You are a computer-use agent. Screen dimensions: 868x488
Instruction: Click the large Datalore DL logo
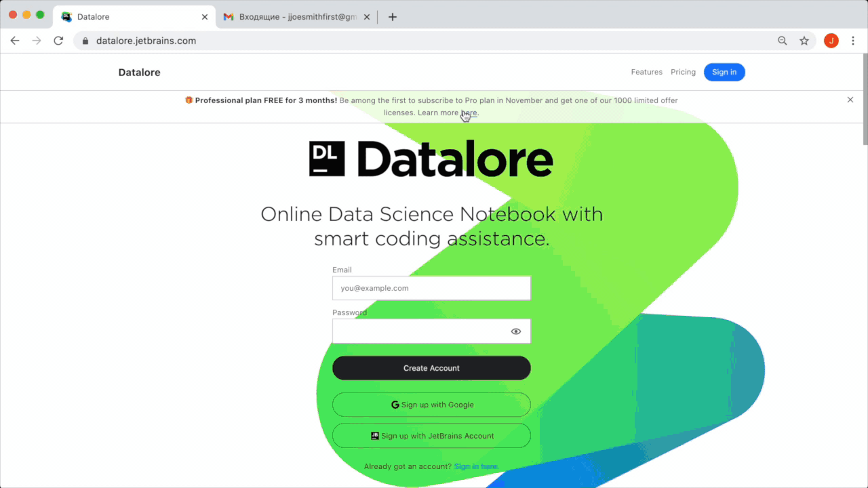point(431,159)
